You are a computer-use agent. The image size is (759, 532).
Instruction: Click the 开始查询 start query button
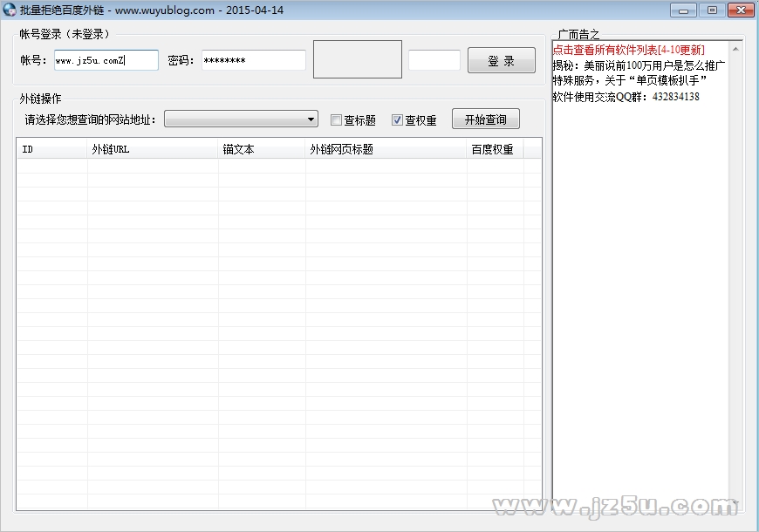(486, 119)
